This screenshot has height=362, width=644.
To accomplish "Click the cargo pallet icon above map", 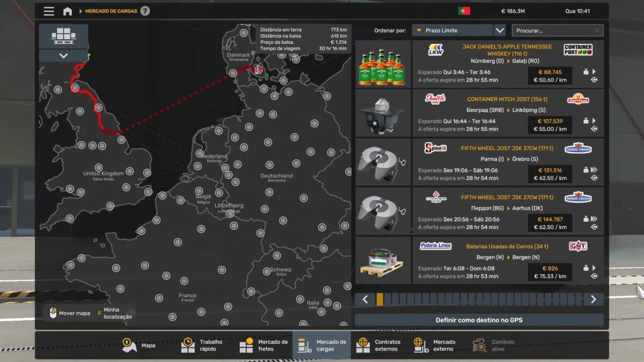I will click(63, 36).
